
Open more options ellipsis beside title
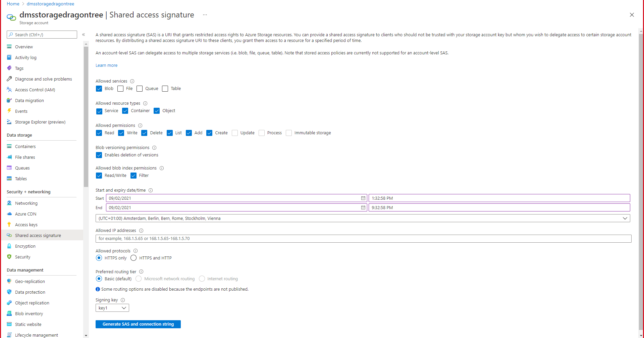[x=205, y=15]
